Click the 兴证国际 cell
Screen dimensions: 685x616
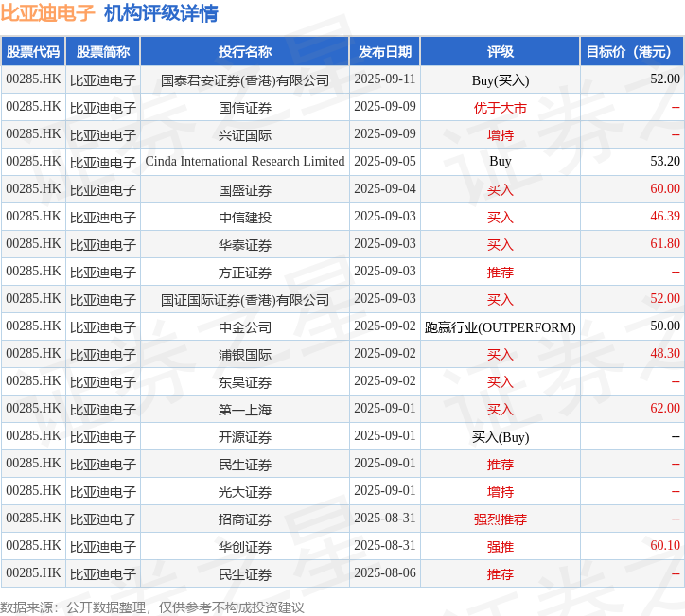click(245, 135)
